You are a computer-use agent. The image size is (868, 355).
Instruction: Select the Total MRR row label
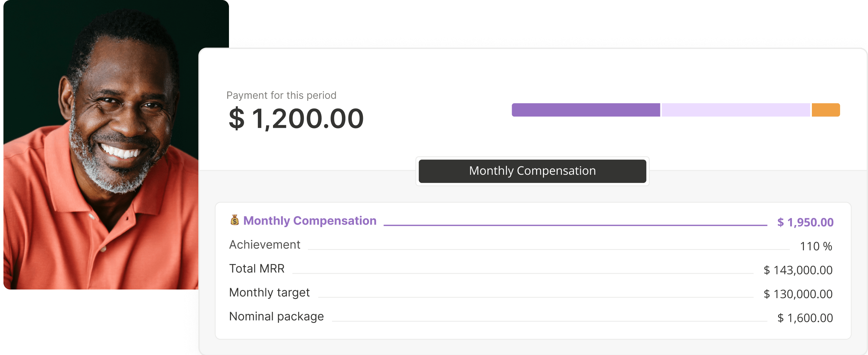click(x=257, y=268)
